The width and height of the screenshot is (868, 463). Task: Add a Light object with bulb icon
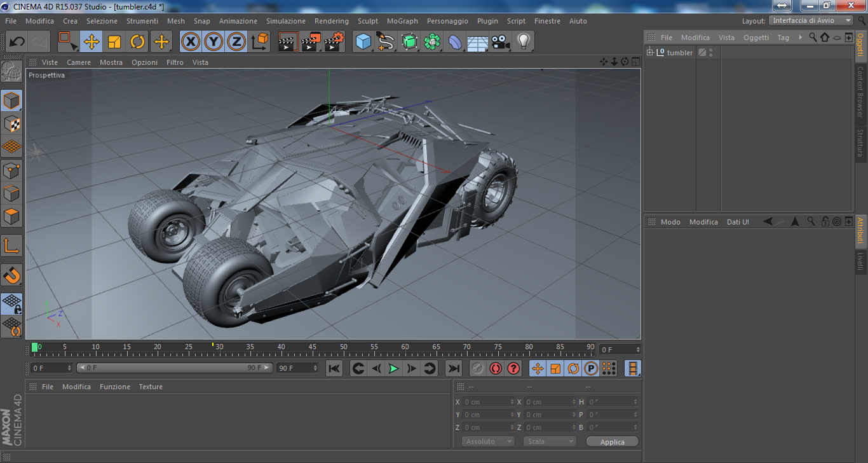[x=523, y=42]
